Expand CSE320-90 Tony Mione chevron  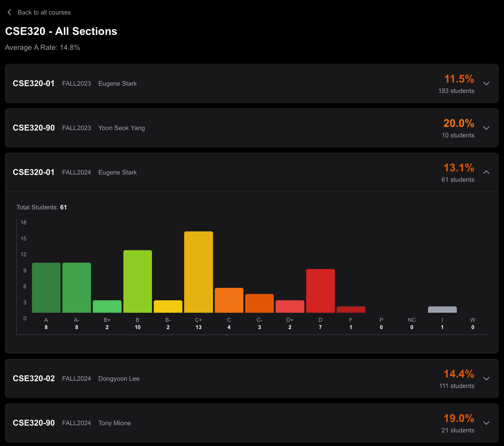tap(486, 423)
